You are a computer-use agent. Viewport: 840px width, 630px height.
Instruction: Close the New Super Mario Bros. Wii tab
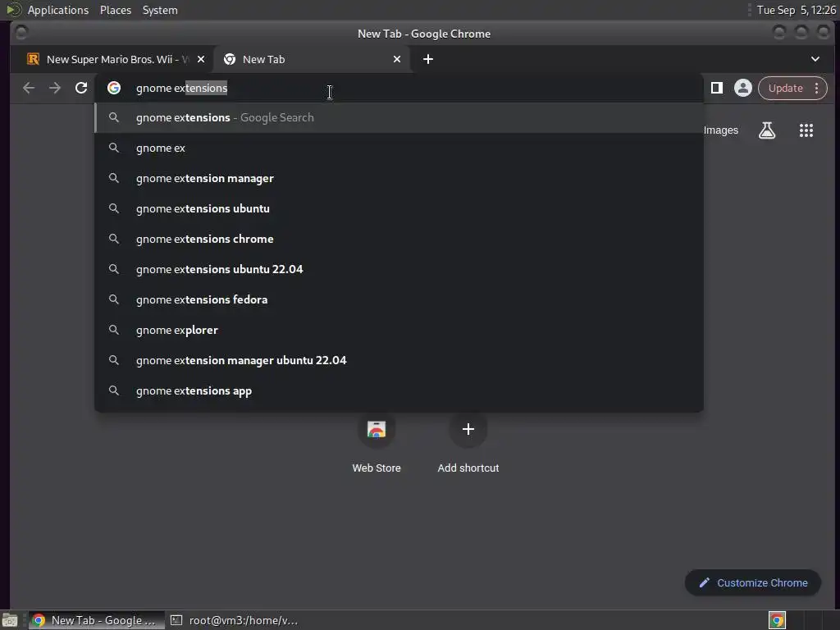pos(201,59)
